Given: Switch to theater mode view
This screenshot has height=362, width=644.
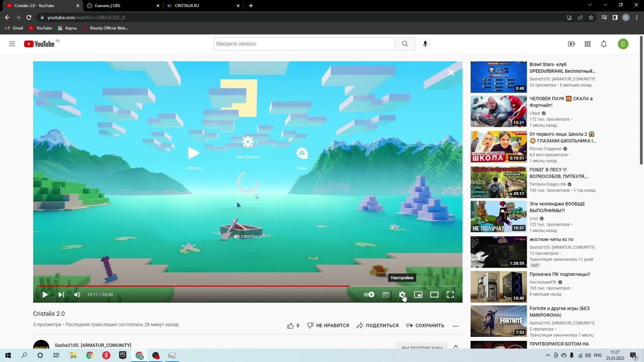Looking at the screenshot, I should click(x=434, y=295).
